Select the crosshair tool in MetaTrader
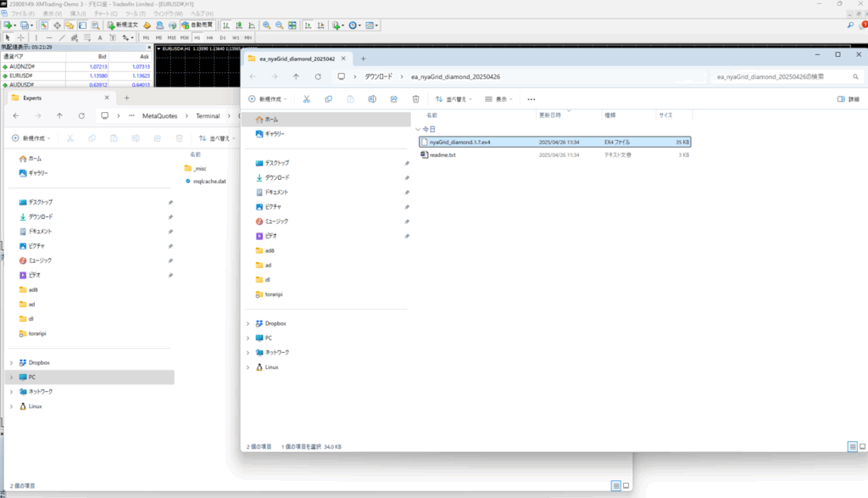 pos(21,37)
